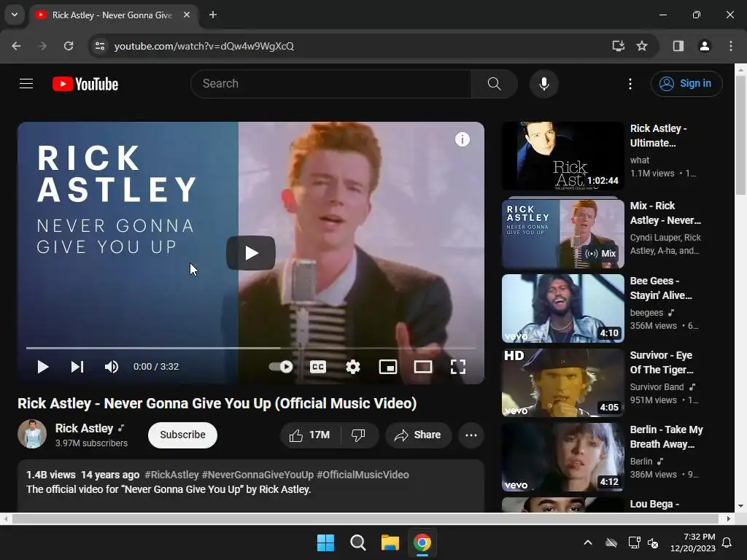
Task: Select the Rick Astley browser tab
Action: tap(112, 15)
